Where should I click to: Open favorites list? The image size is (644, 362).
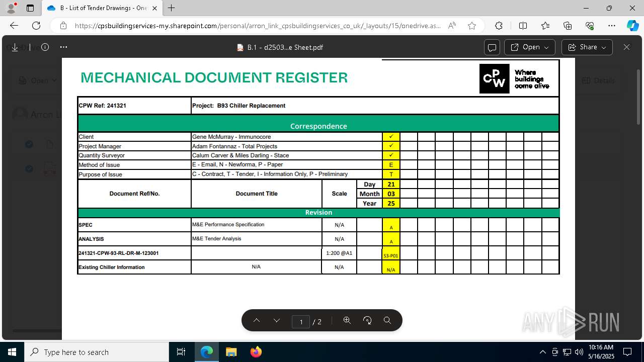[545, 26]
